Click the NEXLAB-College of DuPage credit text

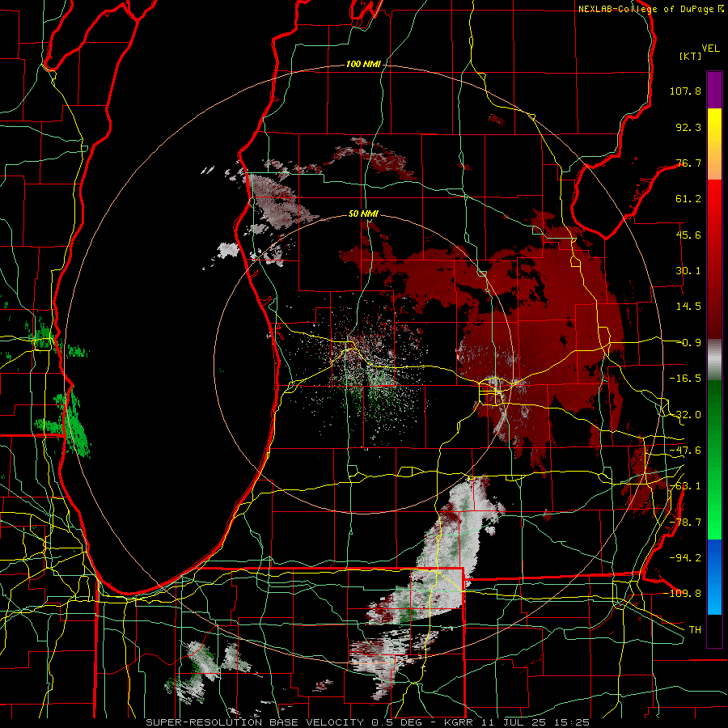[646, 9]
